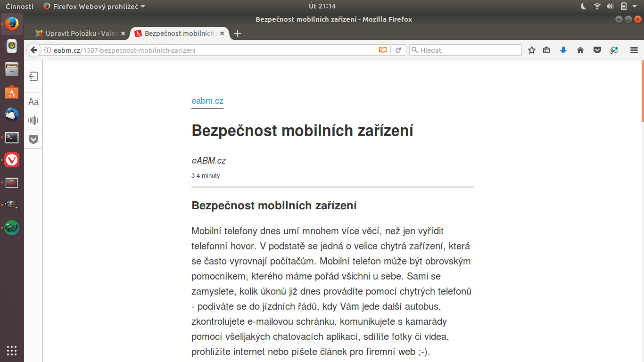The height and width of the screenshot is (362, 644).
Task: Toggle orange Reader View book icon
Action: point(383,50)
